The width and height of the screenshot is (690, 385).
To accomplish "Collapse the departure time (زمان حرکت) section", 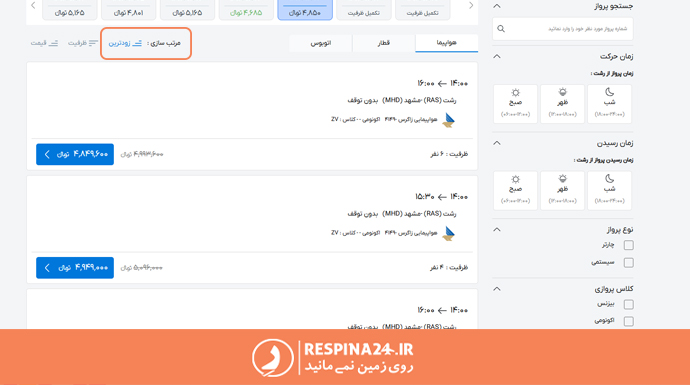I will point(497,56).
